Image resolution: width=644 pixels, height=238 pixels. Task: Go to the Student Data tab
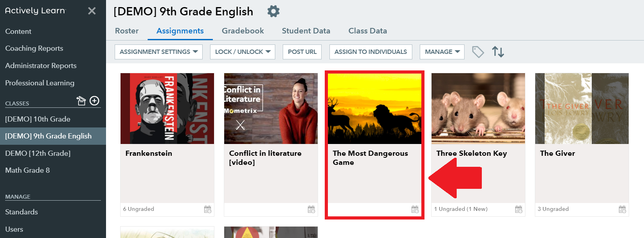pos(306,31)
